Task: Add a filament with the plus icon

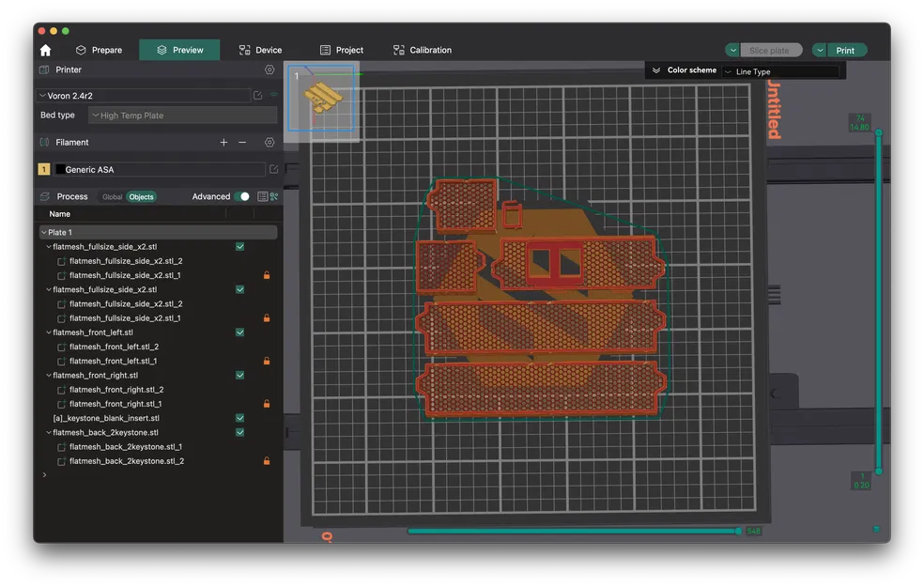Action: [223, 143]
